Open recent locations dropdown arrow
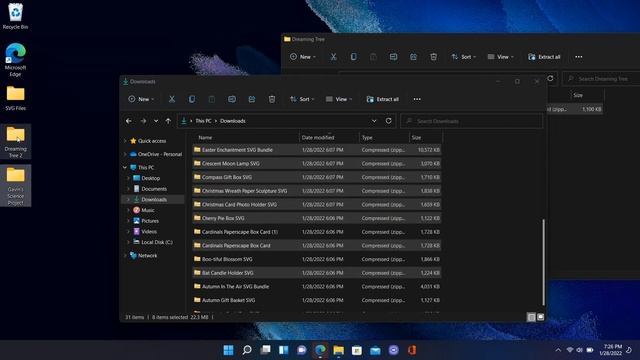Image resolution: width=640 pixels, height=360 pixels. coord(156,121)
